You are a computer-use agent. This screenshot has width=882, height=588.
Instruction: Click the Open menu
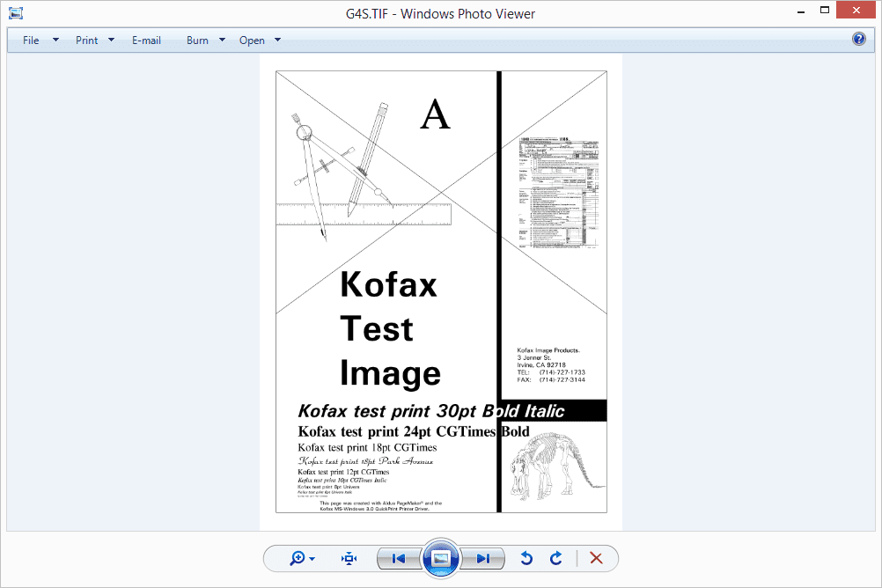click(252, 40)
